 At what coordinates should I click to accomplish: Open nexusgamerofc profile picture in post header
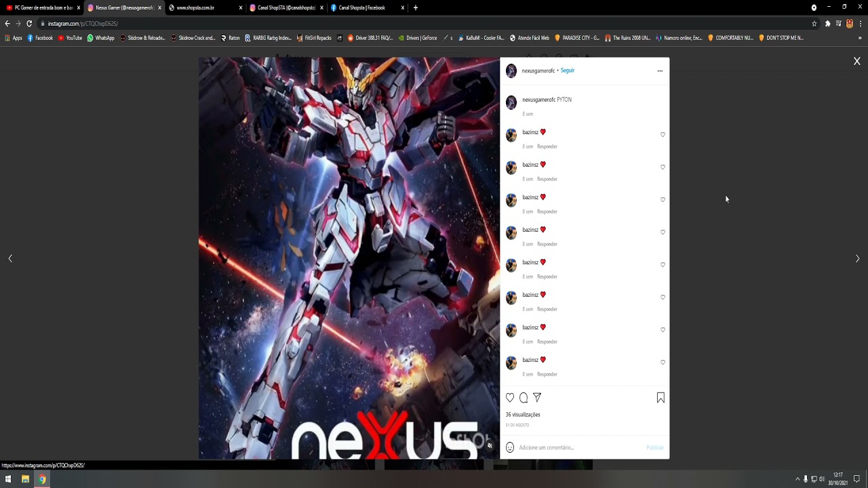pos(511,70)
